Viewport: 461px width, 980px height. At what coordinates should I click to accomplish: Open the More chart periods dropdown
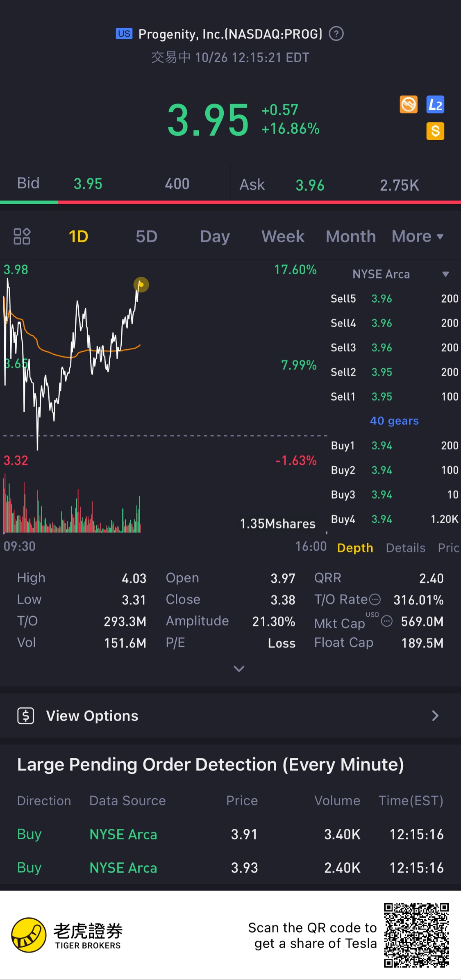(x=418, y=236)
